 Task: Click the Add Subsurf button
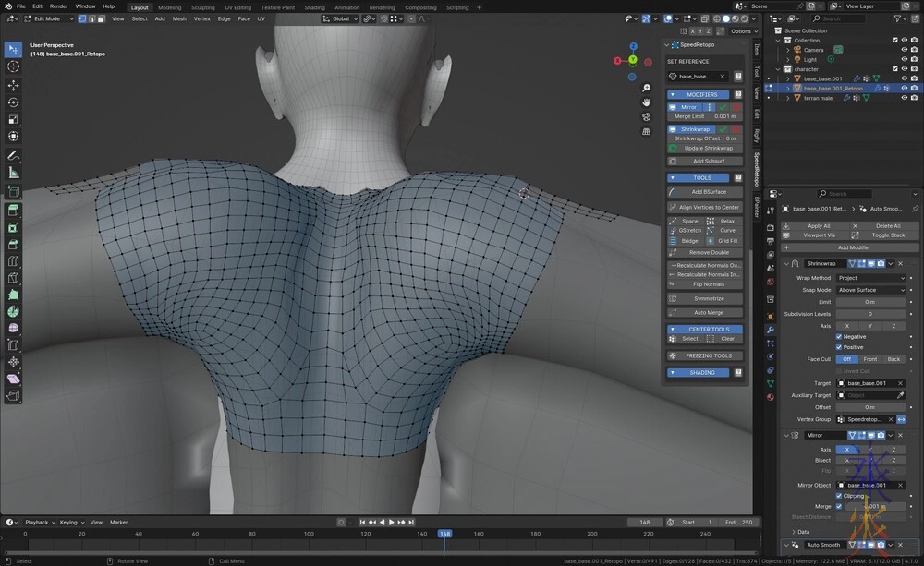[709, 161]
